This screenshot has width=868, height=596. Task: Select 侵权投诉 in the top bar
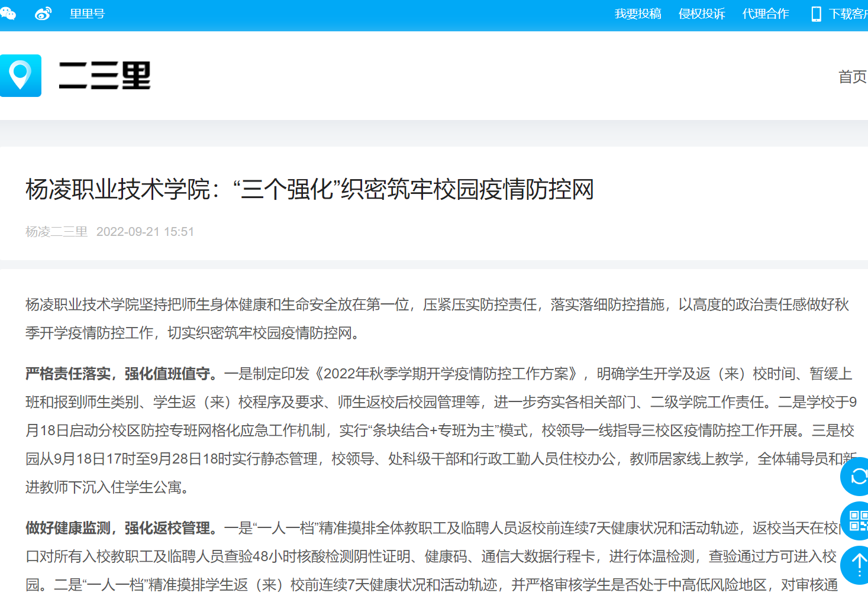click(x=701, y=14)
